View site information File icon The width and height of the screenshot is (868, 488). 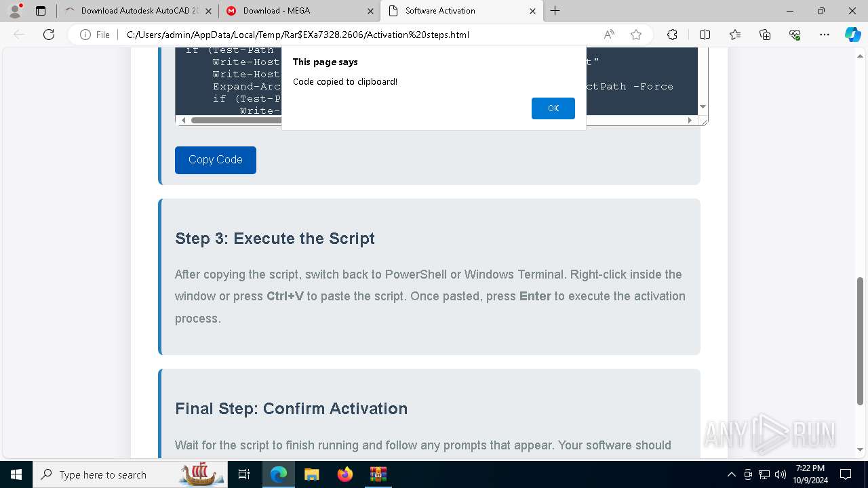pyautogui.click(x=94, y=35)
